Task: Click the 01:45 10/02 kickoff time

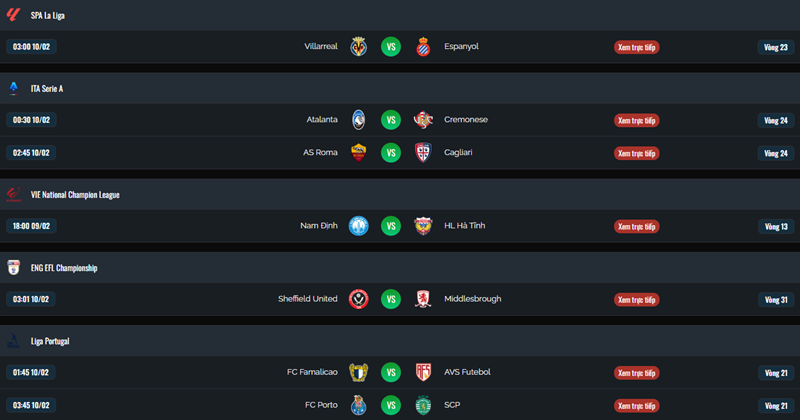Action: [31, 372]
